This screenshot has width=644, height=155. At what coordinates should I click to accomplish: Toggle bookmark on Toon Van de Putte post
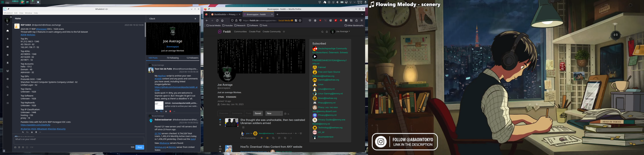tap(170, 112)
